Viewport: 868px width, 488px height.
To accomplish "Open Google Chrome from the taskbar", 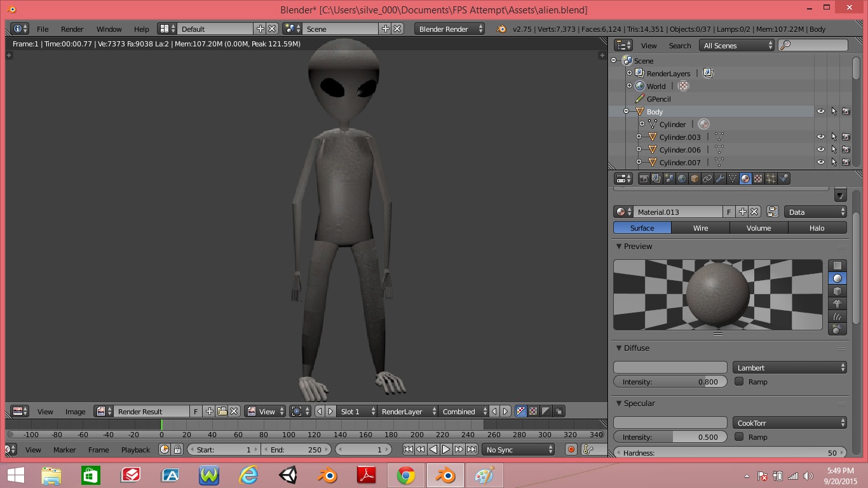I will point(406,475).
